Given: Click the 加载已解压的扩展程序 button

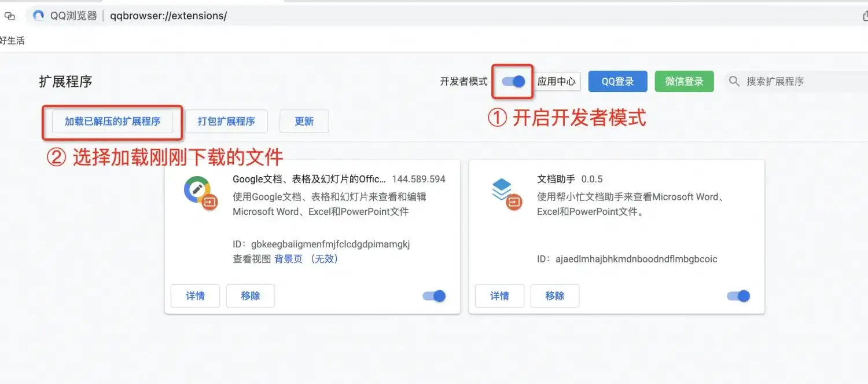Looking at the screenshot, I should [x=113, y=121].
